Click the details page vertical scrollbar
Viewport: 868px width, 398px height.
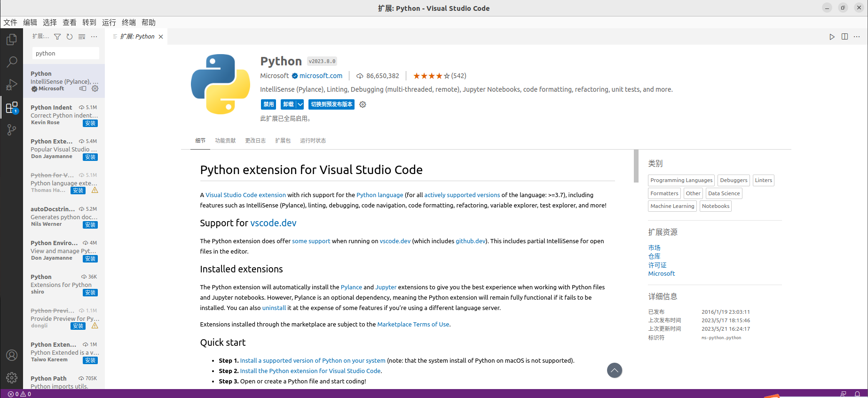[636, 166]
